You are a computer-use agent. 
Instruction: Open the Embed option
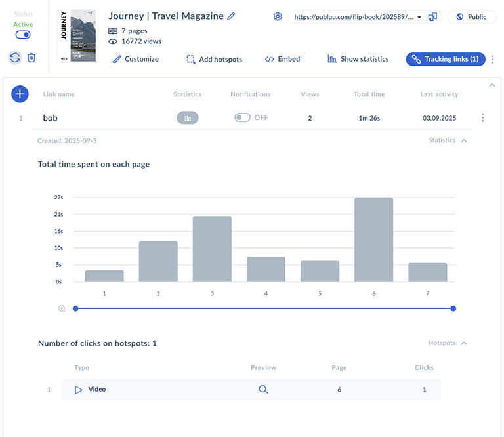click(x=282, y=59)
